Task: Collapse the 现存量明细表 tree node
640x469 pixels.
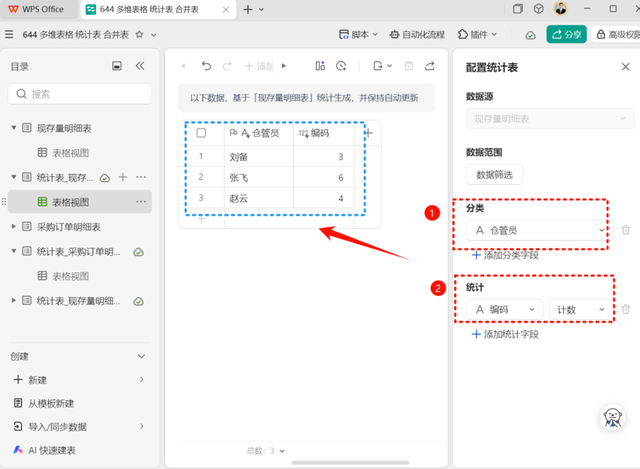Action: (14, 128)
